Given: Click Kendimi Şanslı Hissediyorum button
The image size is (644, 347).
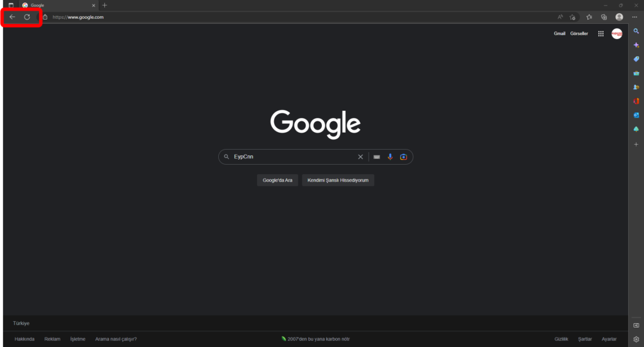Looking at the screenshot, I should coord(338,180).
